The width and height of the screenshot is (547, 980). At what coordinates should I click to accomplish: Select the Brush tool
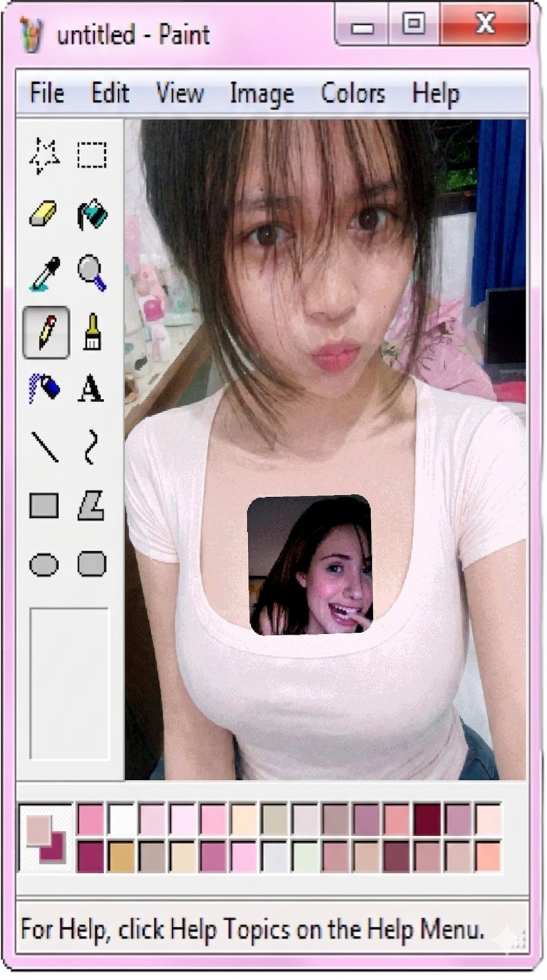(92, 332)
